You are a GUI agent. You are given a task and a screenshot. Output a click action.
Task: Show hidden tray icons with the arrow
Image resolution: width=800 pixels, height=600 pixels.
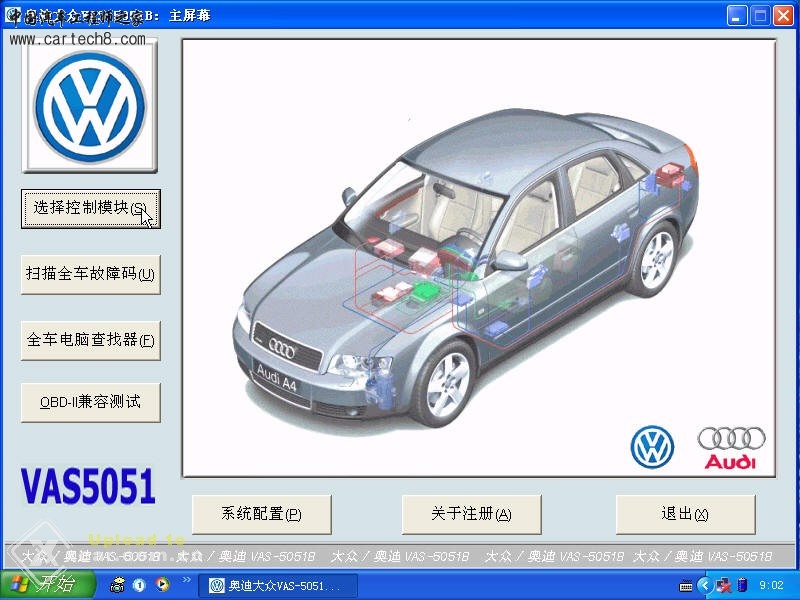coord(705,585)
